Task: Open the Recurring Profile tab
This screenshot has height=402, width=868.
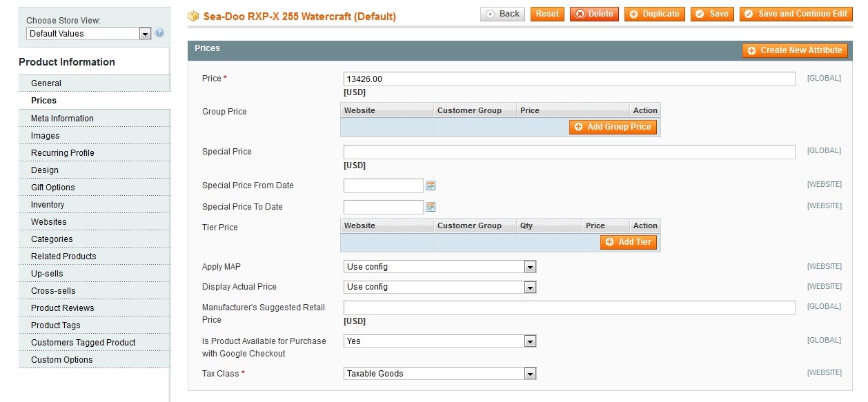Action: click(x=95, y=153)
